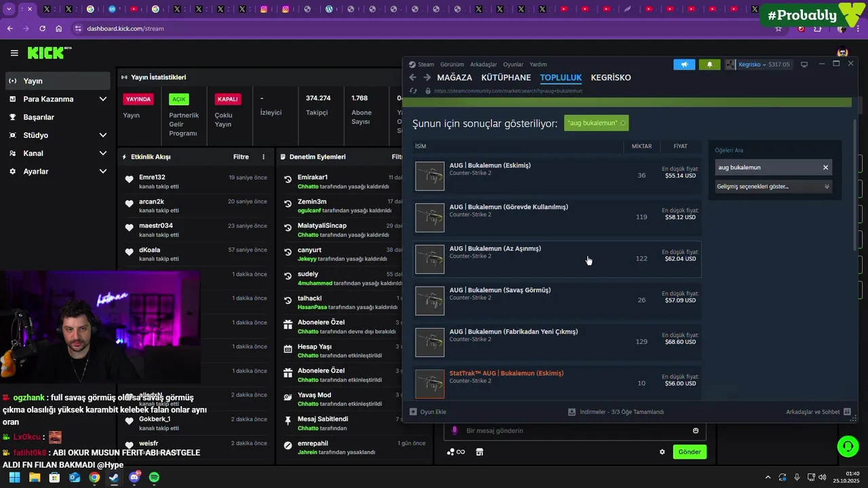The image size is (868, 488).
Task: Open İndirmeler downloads status
Action: 616,411
